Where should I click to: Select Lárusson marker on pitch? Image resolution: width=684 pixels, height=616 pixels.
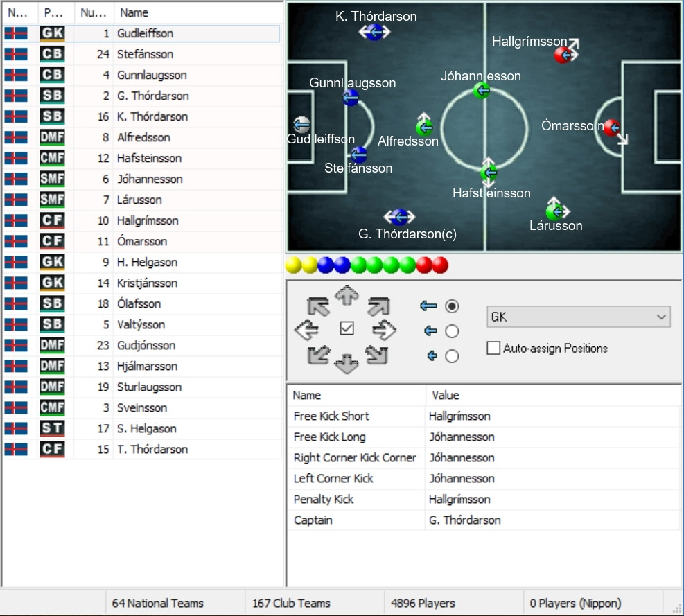coord(554,212)
